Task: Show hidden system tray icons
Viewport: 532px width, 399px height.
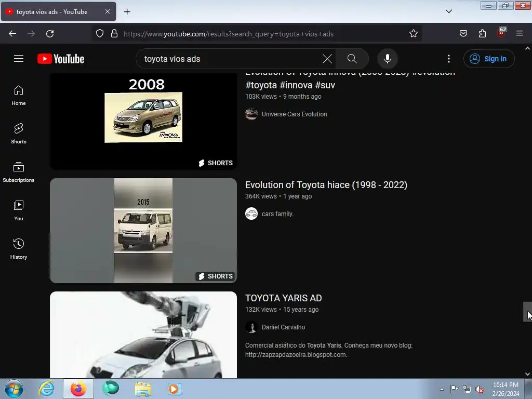Action: click(x=442, y=389)
